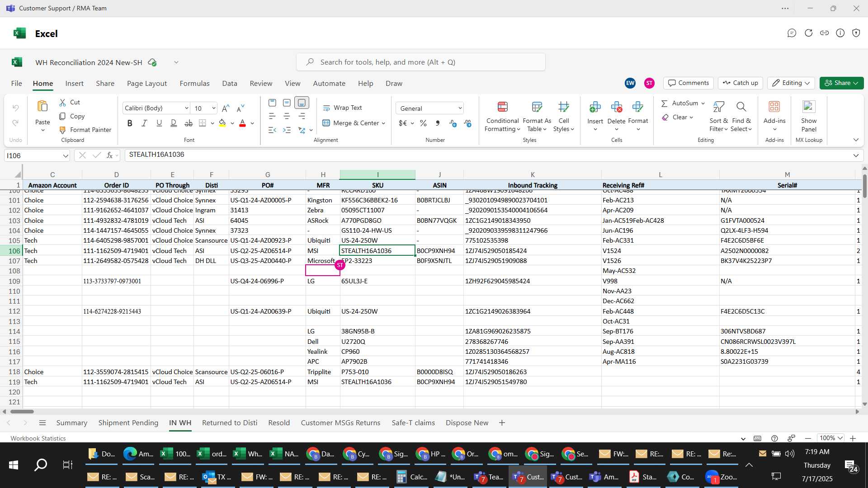Open the Fill color dropdown arrow
This screenshot has width=868, height=488.
click(232, 123)
